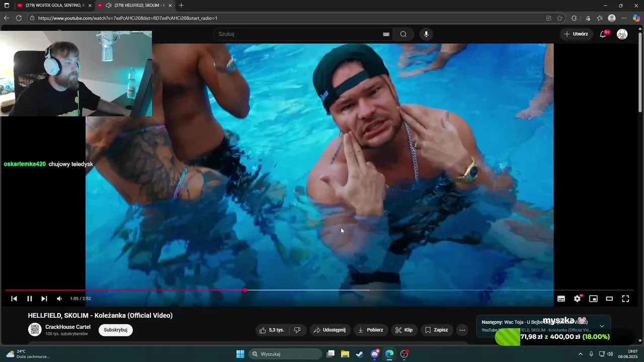
Task: Close the HELLFIELD, SKOLIM tab
Action: click(x=170, y=5)
